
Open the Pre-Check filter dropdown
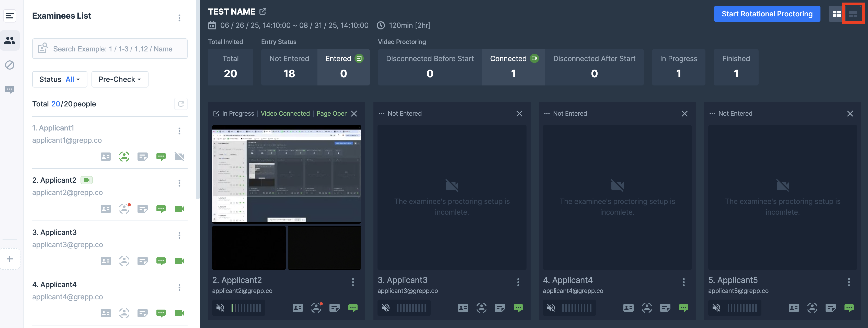pyautogui.click(x=120, y=79)
